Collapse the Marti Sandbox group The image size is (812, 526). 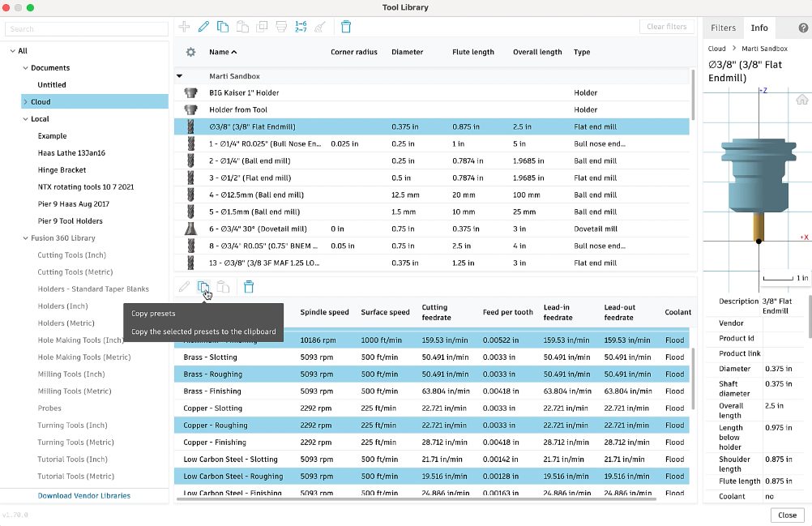[x=180, y=76]
